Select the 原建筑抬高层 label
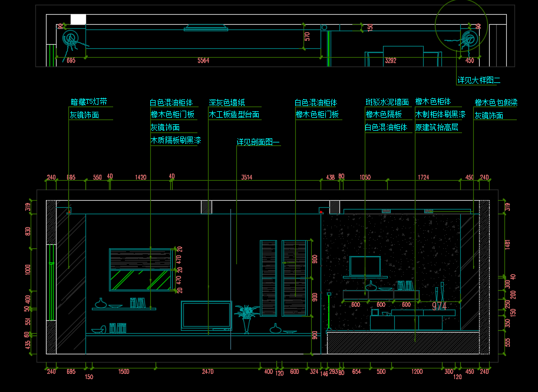The image size is (538, 392). (437, 128)
